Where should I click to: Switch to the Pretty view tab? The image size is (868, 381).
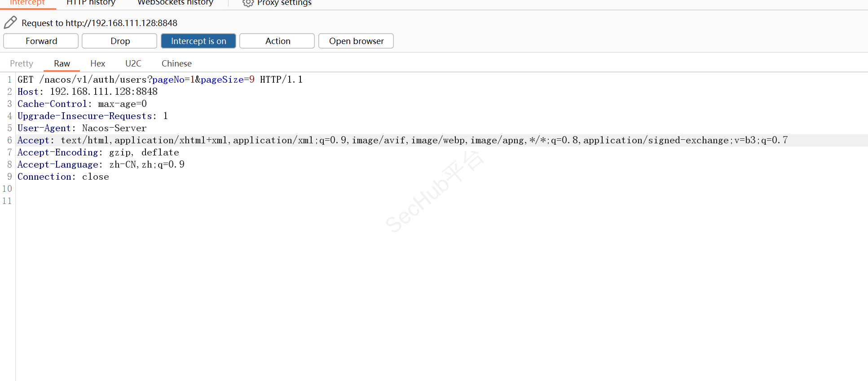(x=22, y=63)
